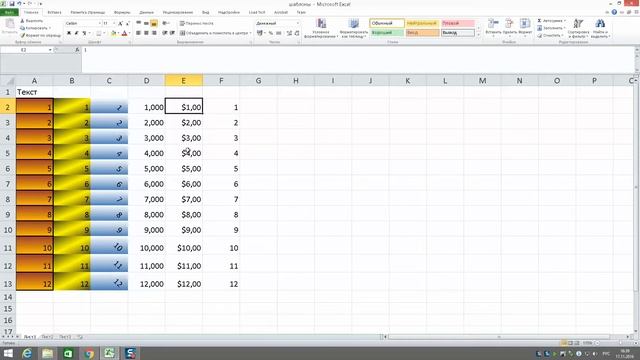Expand the cell styles gallery arrow

click(x=479, y=35)
